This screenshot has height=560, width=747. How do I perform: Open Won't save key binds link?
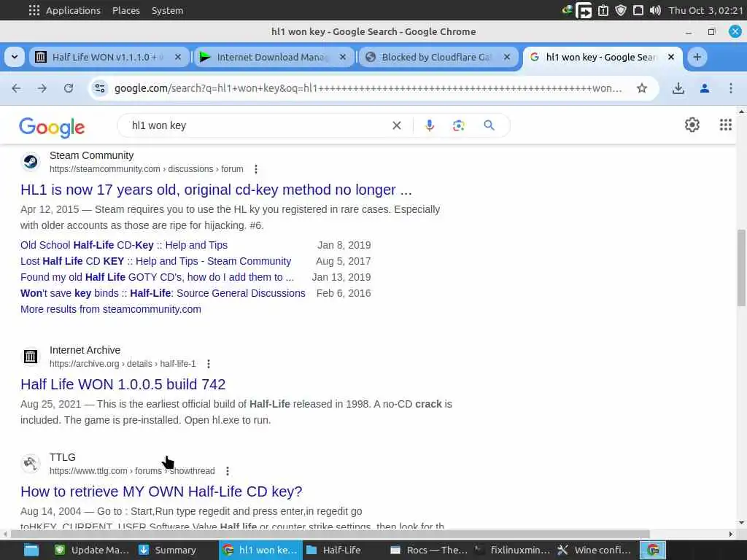tap(163, 293)
